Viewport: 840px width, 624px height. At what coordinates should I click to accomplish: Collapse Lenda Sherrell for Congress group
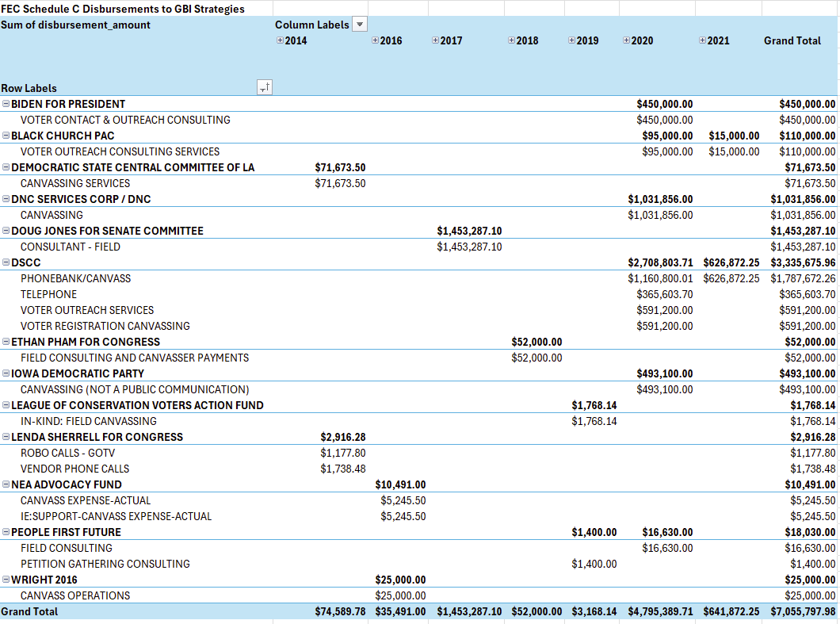click(x=6, y=436)
